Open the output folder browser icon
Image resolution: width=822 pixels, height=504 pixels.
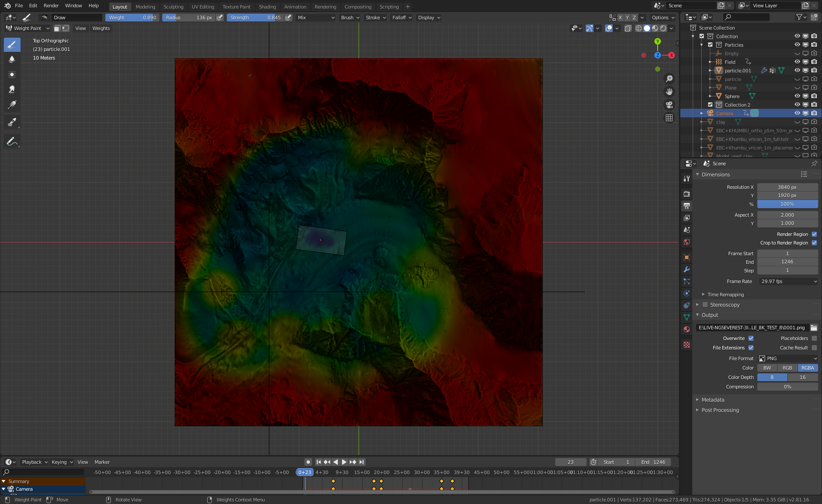tap(814, 328)
